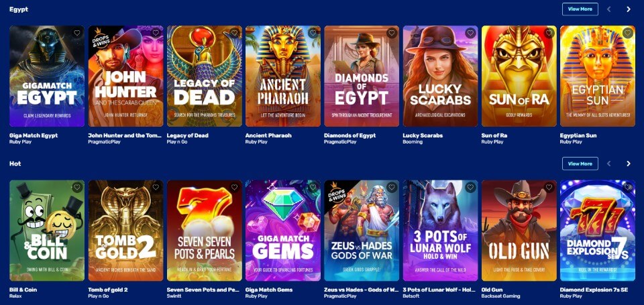Open the Diamonds of Egypt game thumbnail
Image resolution: width=644 pixels, height=305 pixels.
362,76
